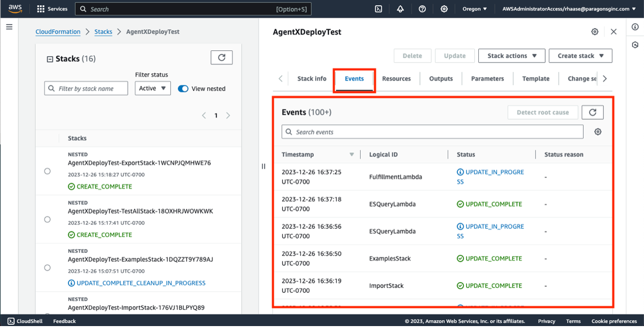Open Cookie preferences in footer
The height and width of the screenshot is (329, 644).
click(x=614, y=321)
